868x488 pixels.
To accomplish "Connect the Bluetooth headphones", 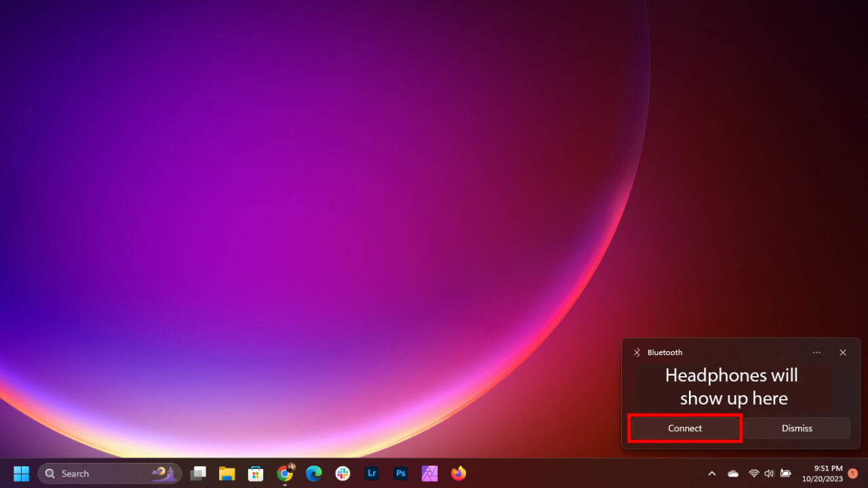I will (685, 428).
